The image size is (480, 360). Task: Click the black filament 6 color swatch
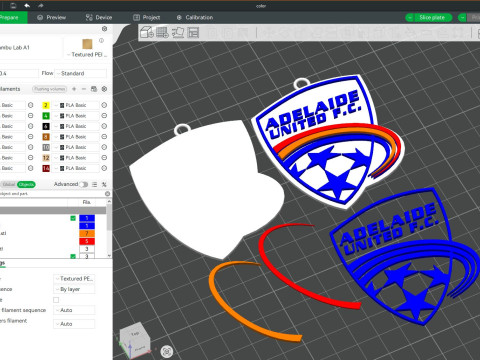tap(46, 126)
